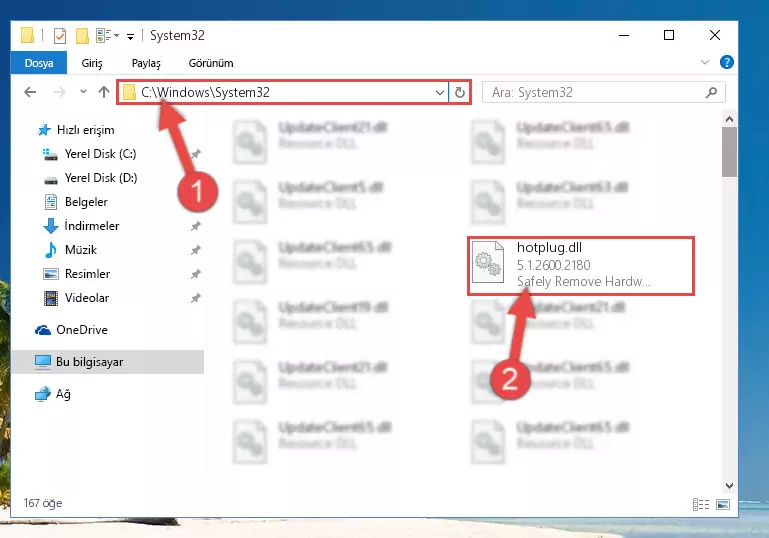Click the vertical scrollbar thumb
Screen dimensions: 769x538
pyautogui.click(x=729, y=152)
